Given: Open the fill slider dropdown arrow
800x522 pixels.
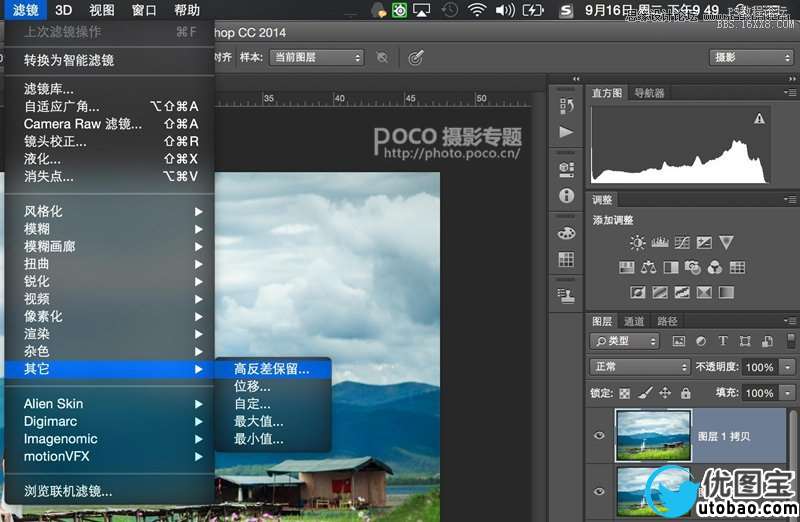Looking at the screenshot, I should 788,393.
